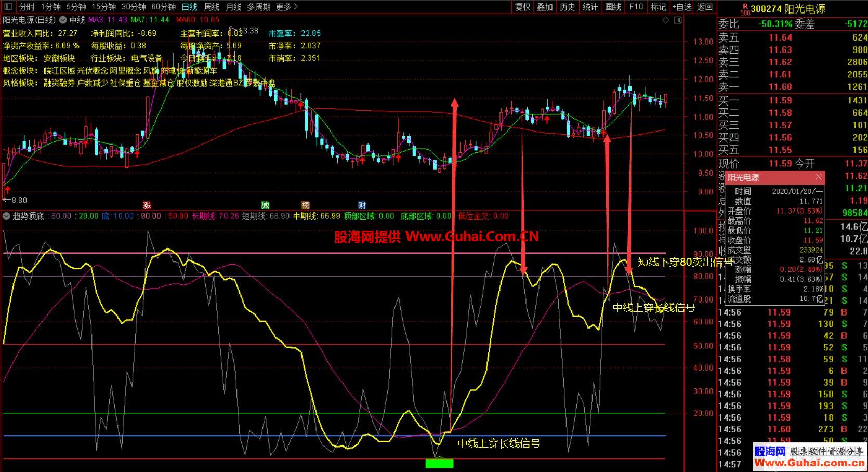Screen dimensions: 868x472
Task: Click the 现价 11.59 value
Action: point(780,163)
